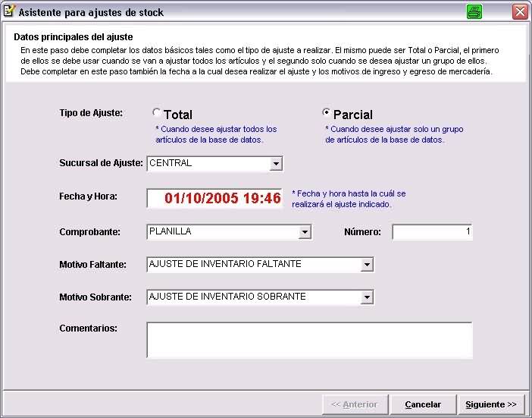Click the green printer icon in title bar
532x418 pixels.
pyautogui.click(x=474, y=11)
